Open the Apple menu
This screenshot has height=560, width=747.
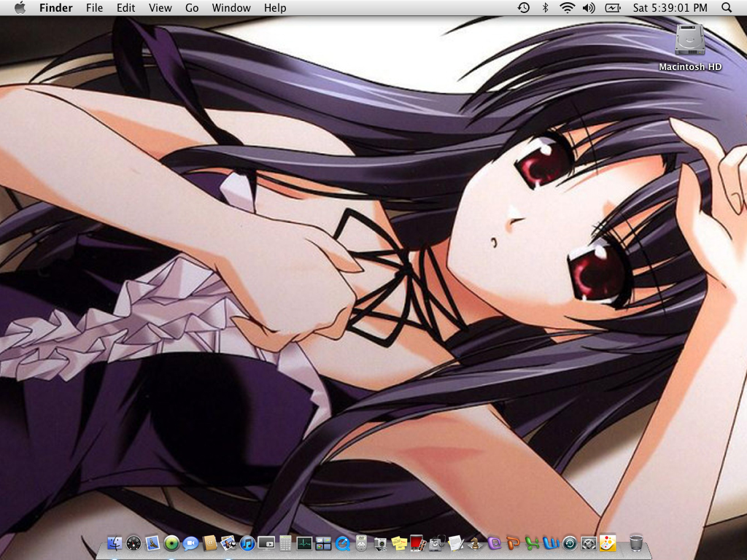coord(20,7)
